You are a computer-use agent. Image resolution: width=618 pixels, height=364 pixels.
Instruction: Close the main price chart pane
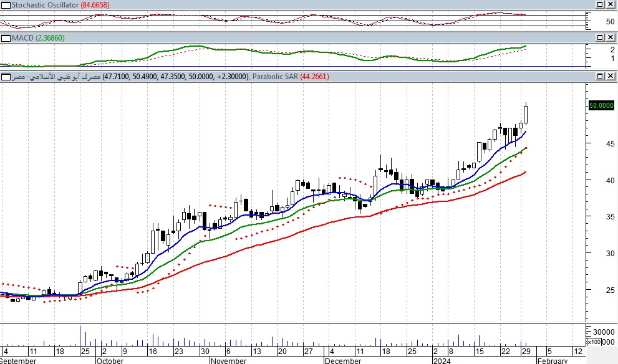610,76
